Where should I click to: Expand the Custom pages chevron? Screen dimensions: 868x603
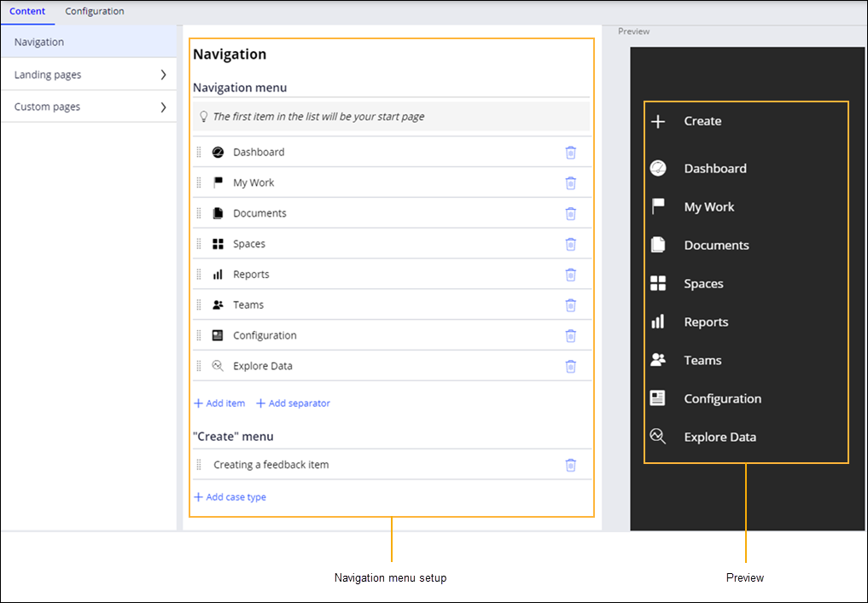pos(163,107)
